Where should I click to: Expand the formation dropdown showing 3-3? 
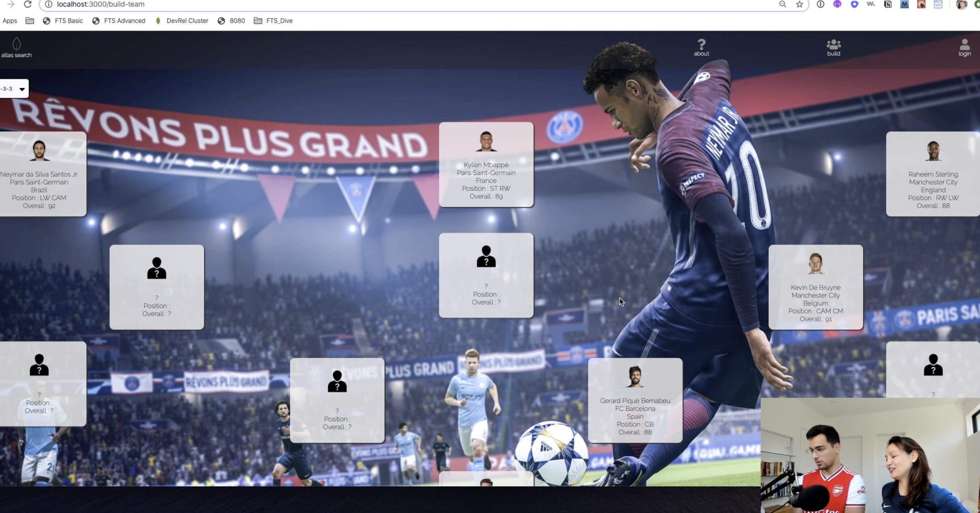point(14,89)
